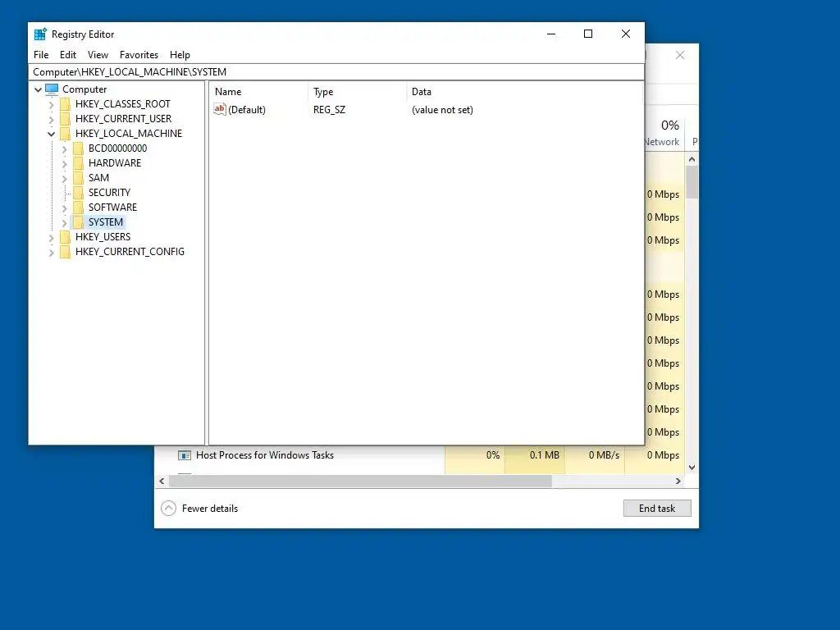
Task: Click the HKEY_CLASSES_ROOT folder icon
Action: point(66,104)
